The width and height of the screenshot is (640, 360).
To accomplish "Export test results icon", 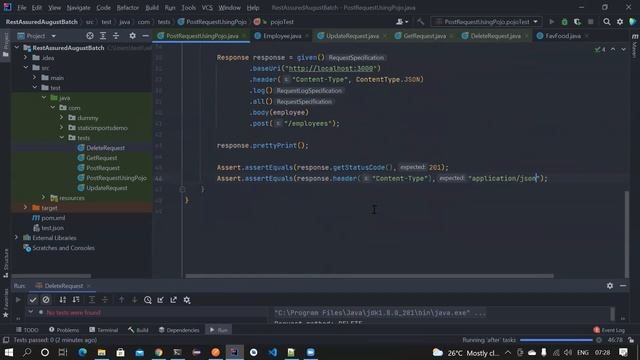I will point(173,300).
